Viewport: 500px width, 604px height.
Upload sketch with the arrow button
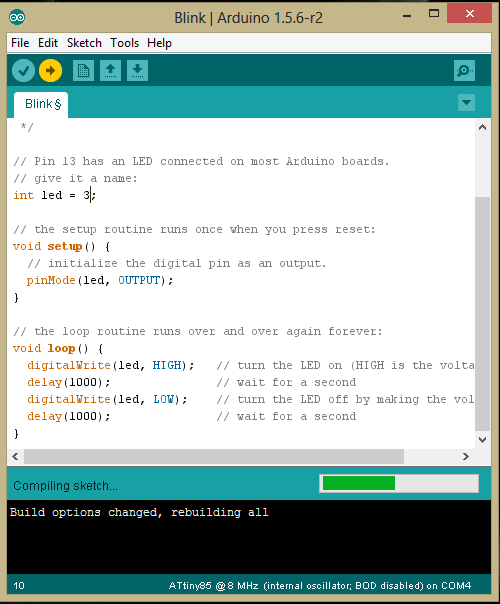pos(50,70)
